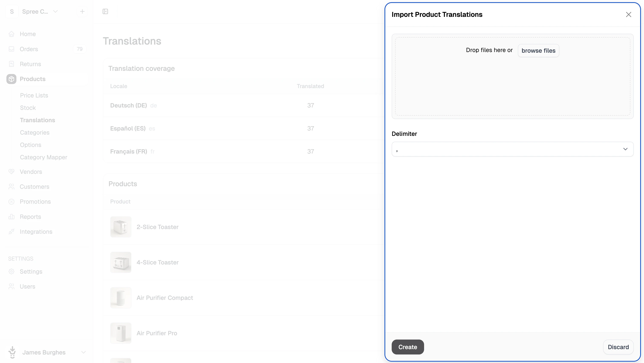The height and width of the screenshot is (363, 644).
Task: Click the Returns icon
Action: click(12, 64)
